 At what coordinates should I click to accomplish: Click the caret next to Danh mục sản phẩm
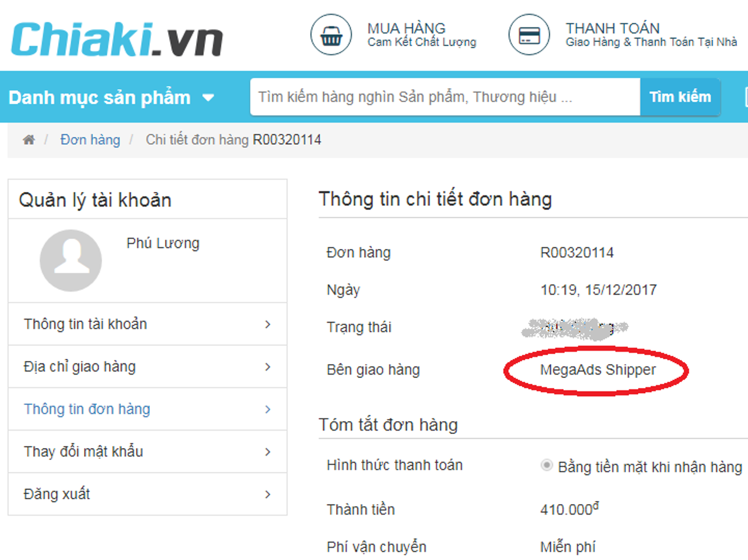(208, 98)
